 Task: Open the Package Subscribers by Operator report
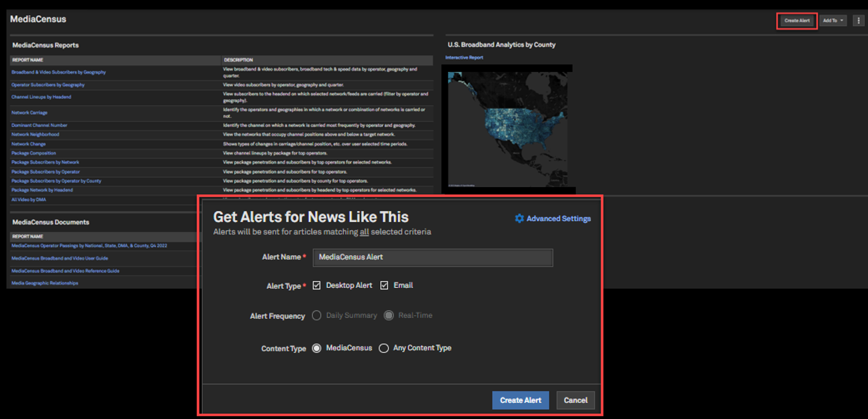coord(45,172)
